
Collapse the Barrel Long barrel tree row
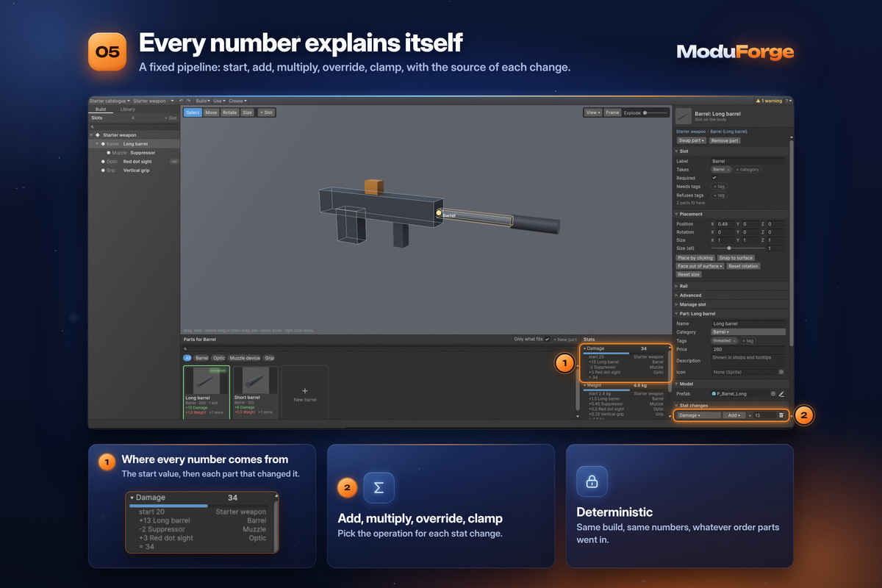[97, 144]
